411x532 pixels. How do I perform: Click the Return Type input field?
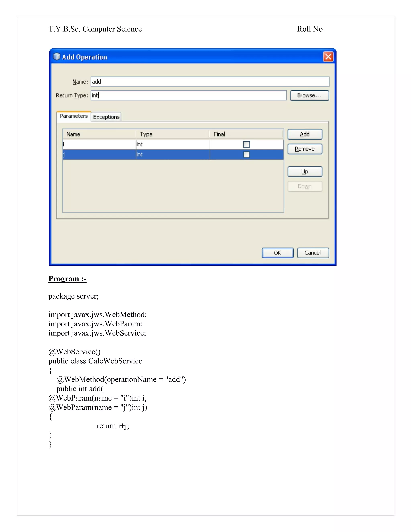tap(188, 95)
